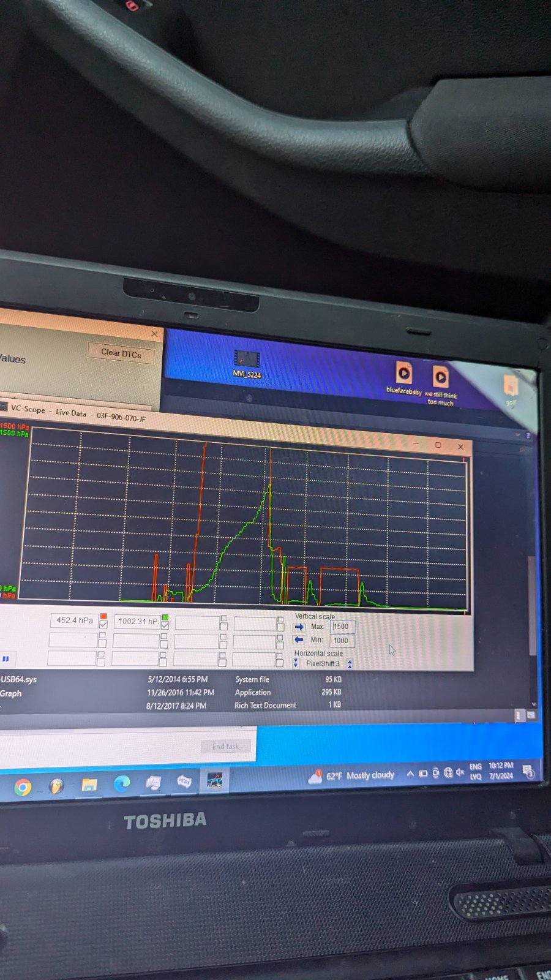Close the dialog containing Clear DTCs
This screenshot has width=551, height=980.
154,334
